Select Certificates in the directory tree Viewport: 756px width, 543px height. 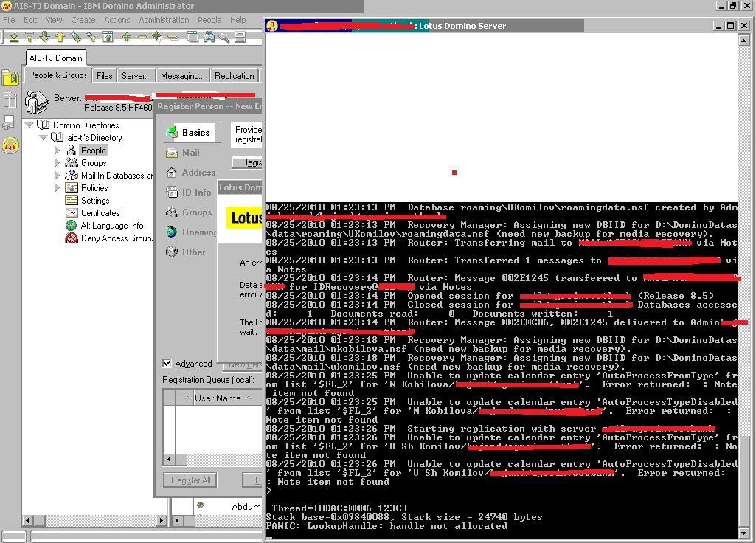click(x=100, y=212)
